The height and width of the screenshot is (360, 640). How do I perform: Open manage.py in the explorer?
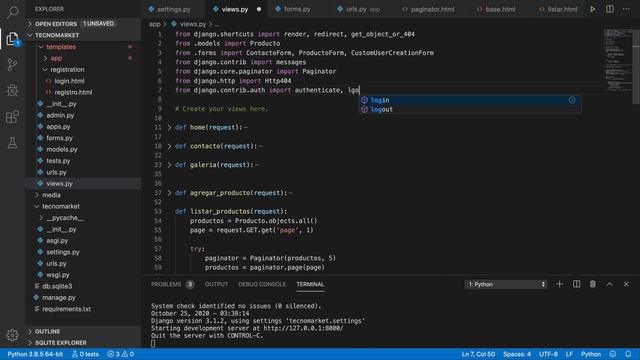84,298
